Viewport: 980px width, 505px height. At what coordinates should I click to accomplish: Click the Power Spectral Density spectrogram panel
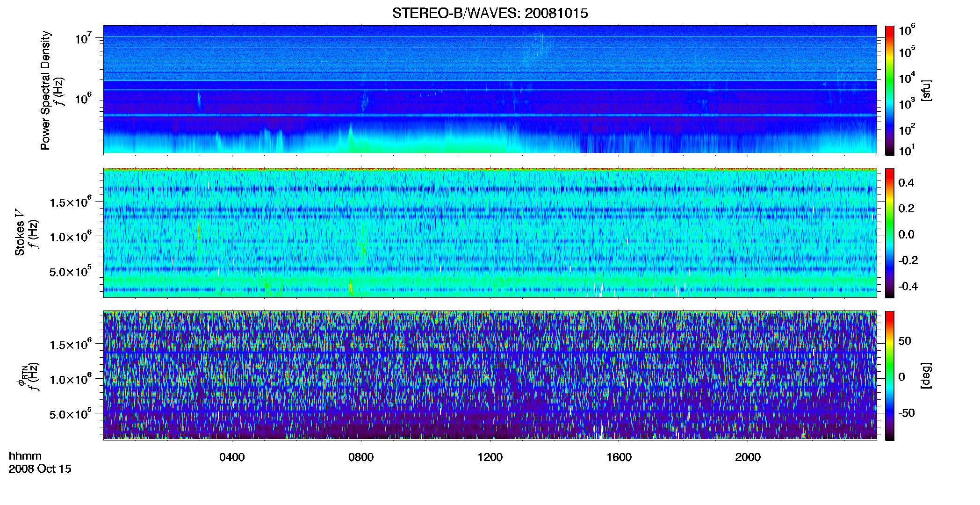click(490, 90)
